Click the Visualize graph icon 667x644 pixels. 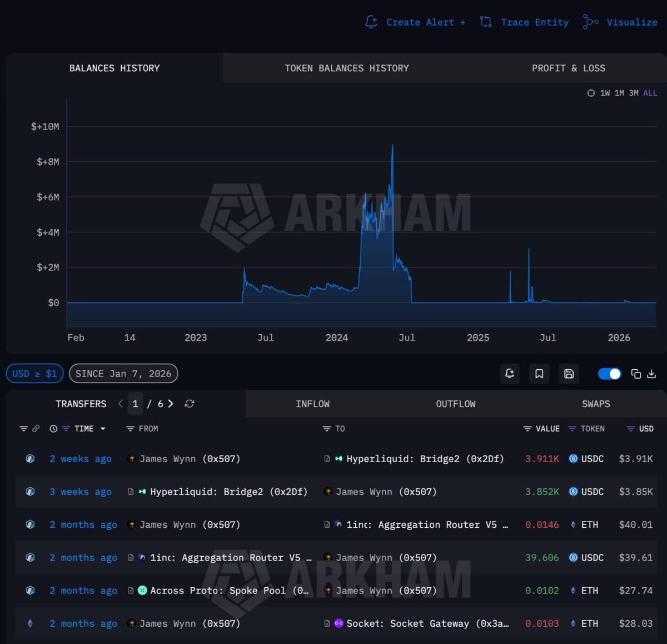[590, 22]
